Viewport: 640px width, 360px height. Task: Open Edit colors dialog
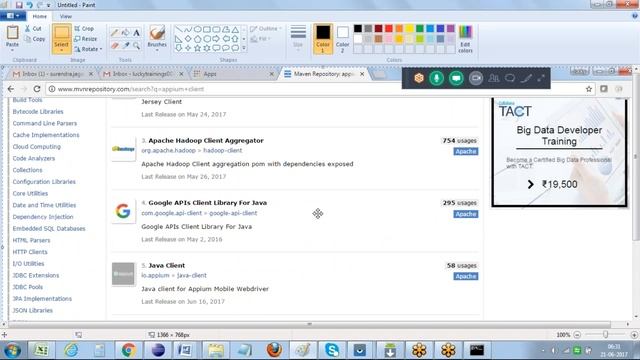click(x=465, y=39)
